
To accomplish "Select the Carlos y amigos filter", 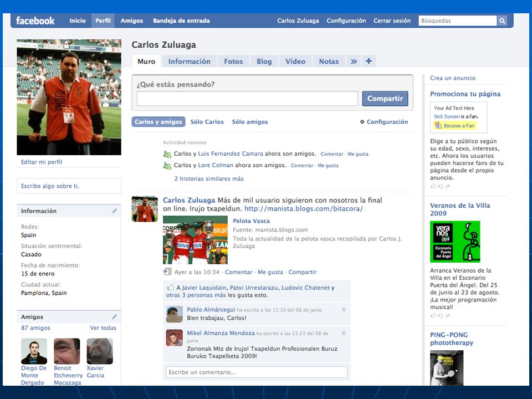I will coord(158,122).
